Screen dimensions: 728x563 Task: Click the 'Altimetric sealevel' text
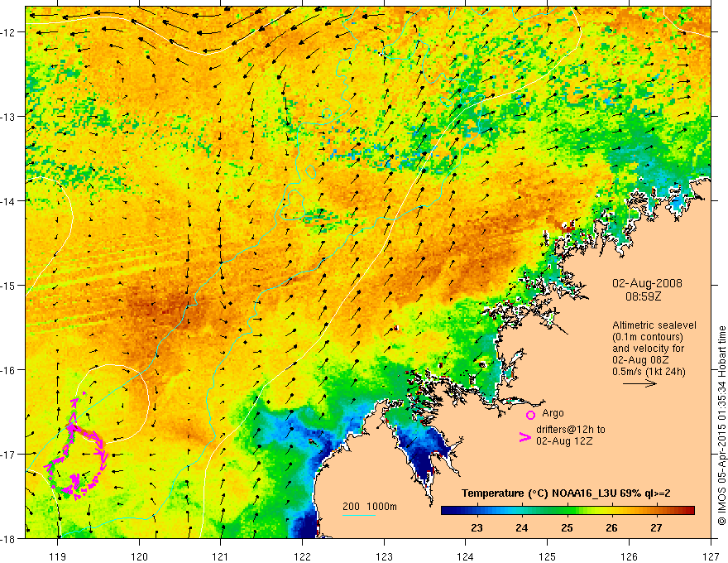(x=654, y=325)
